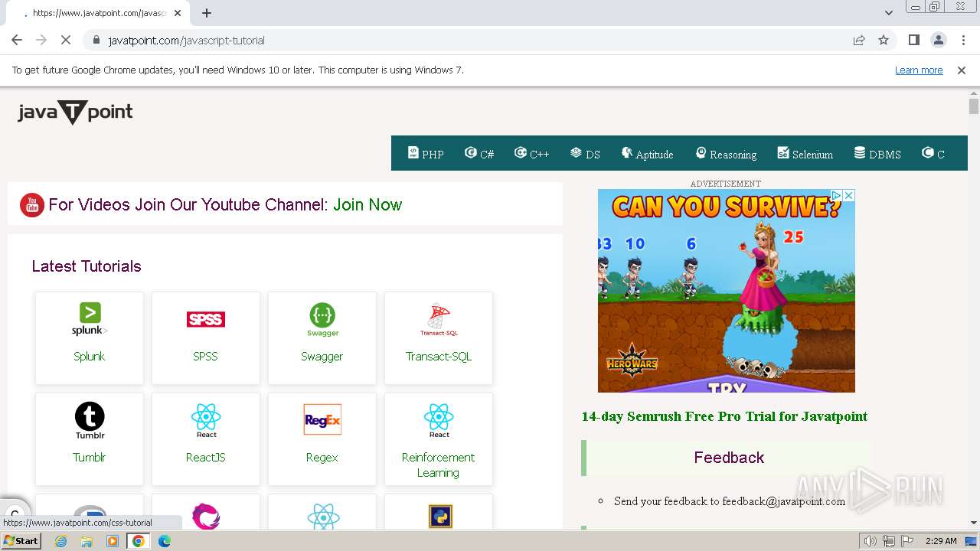Viewport: 980px width, 551px height.
Task: Close the Chrome update notification bar
Action: pyautogui.click(x=962, y=70)
